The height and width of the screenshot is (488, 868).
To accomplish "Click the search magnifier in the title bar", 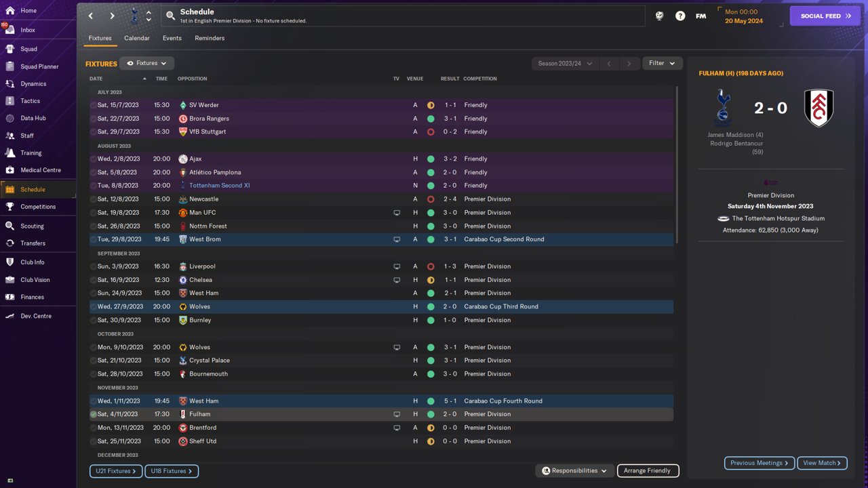I will [x=170, y=16].
